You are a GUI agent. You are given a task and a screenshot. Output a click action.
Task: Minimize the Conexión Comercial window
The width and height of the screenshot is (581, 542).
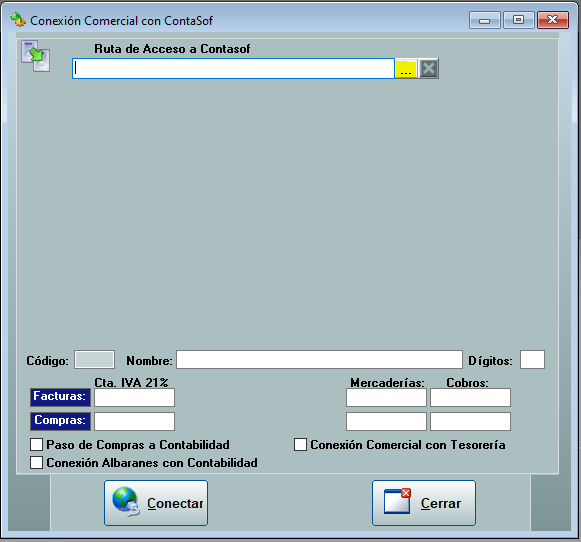(x=485, y=20)
